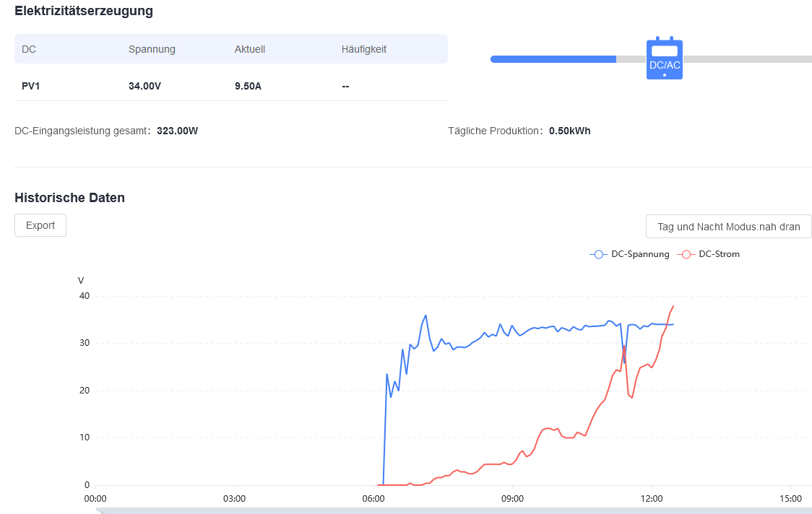This screenshot has height=514, width=812.
Task: Click the red DC-Strom legend marker circle
Action: (686, 254)
